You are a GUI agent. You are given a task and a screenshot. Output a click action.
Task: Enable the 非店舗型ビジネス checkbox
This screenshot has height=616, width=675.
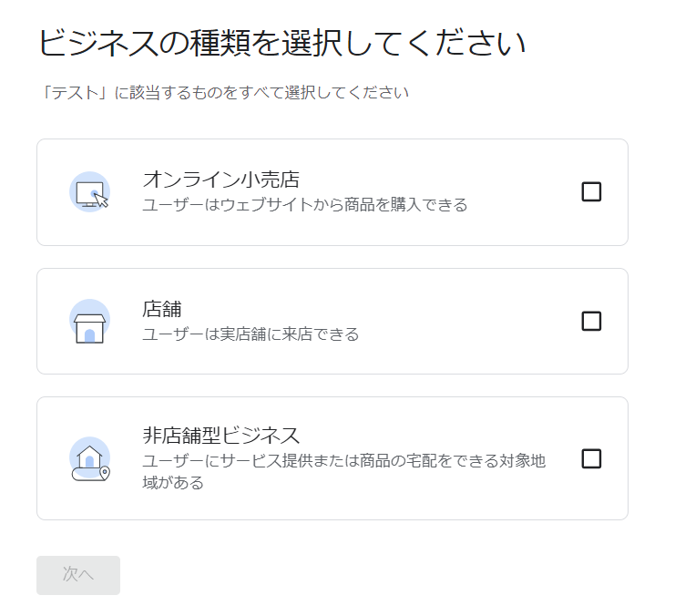(591, 458)
